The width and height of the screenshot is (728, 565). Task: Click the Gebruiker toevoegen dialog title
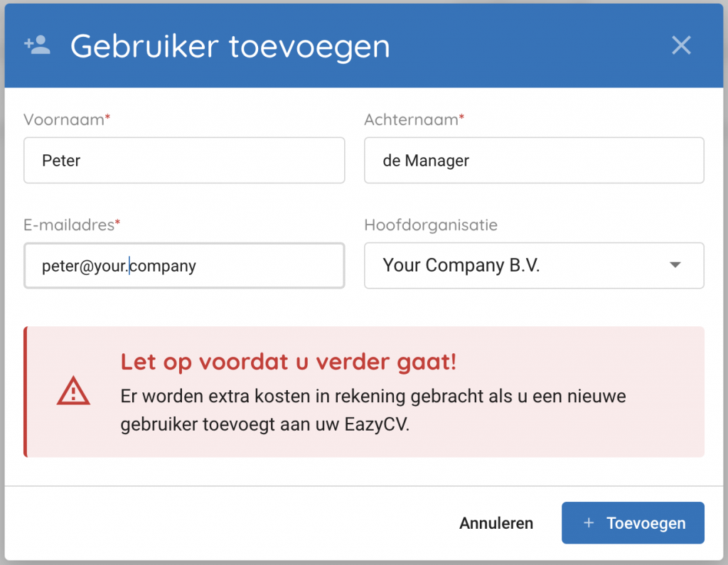pyautogui.click(x=230, y=47)
